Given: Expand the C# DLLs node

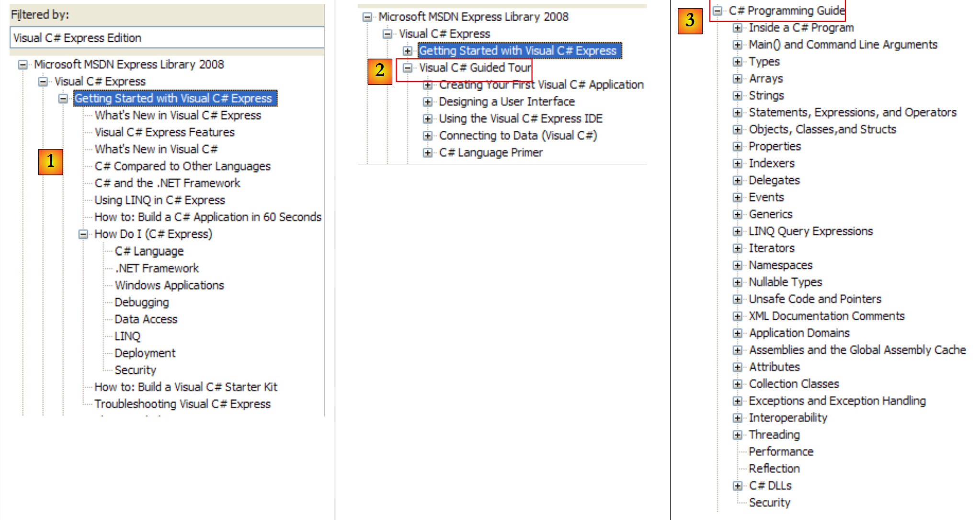Looking at the screenshot, I should pos(737,486).
